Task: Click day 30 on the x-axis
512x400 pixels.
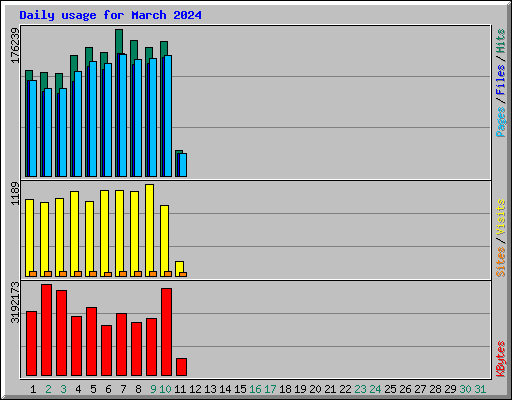Action: pyautogui.click(x=465, y=389)
